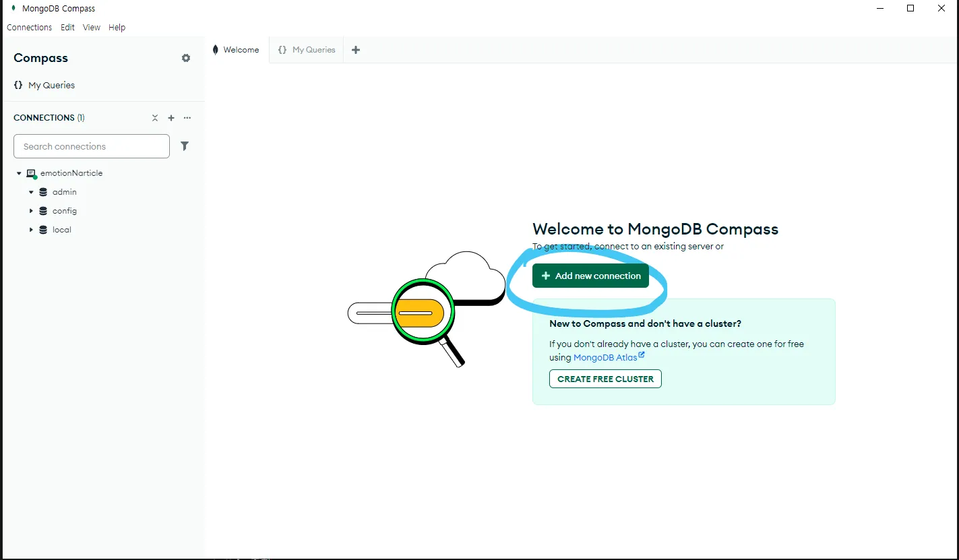The height and width of the screenshot is (560, 959).
Task: Focus the Search connections field
Action: (x=92, y=146)
